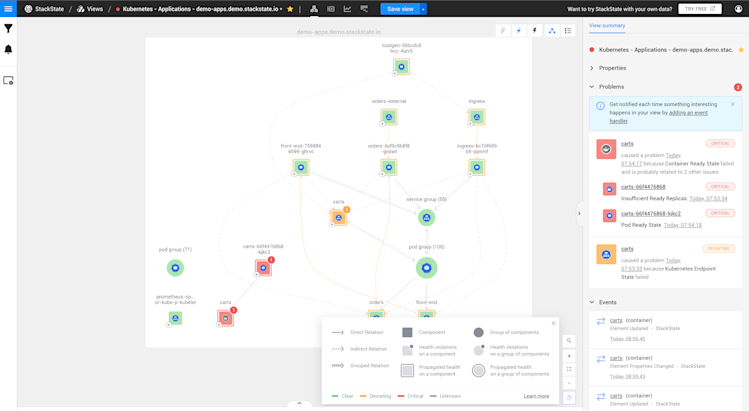Collapse the right summary panel

579,213
